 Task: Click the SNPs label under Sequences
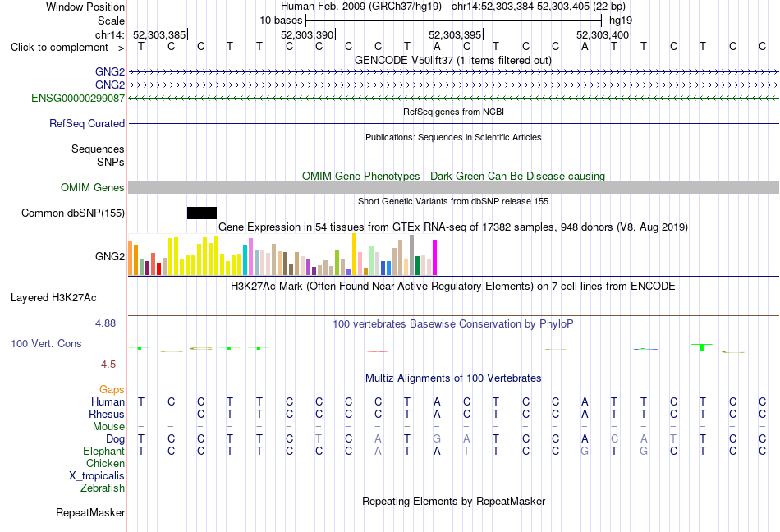pos(111,162)
